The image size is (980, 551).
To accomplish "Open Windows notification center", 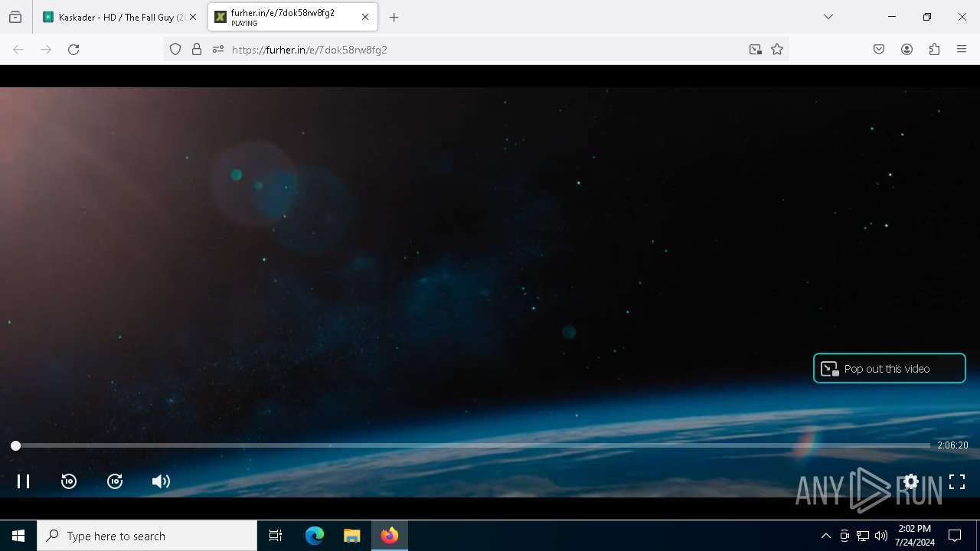I will [955, 536].
